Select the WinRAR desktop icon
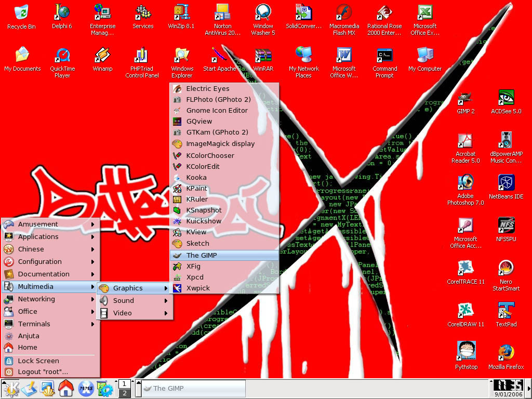Viewport: 532px width, 399px height. coord(263,59)
